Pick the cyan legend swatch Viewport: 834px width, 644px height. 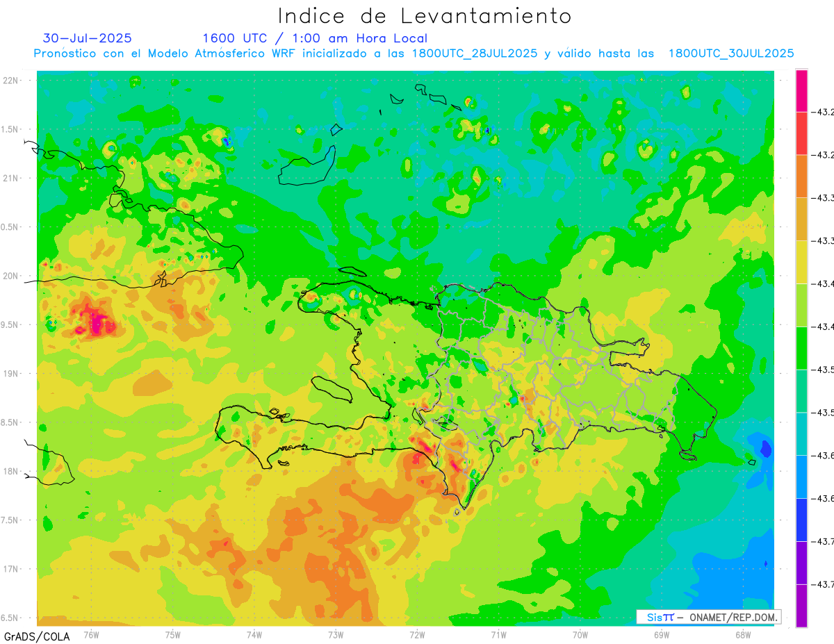pos(801,434)
